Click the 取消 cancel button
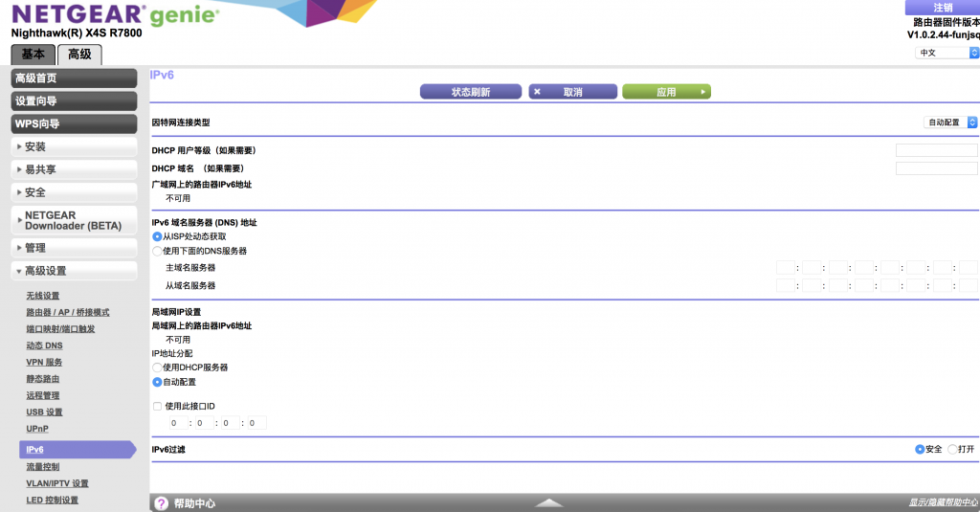Image resolution: width=980 pixels, height=512 pixels. 570,92
